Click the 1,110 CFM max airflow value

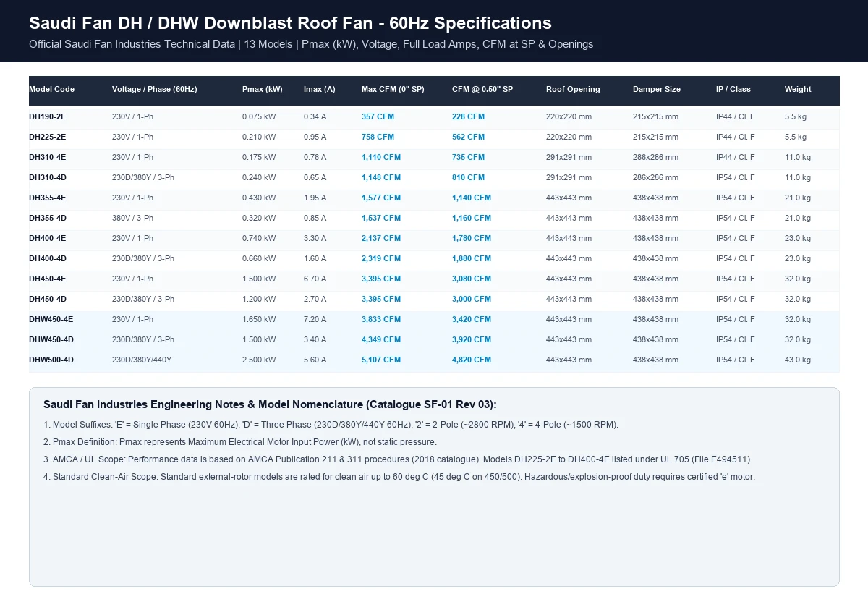point(381,157)
